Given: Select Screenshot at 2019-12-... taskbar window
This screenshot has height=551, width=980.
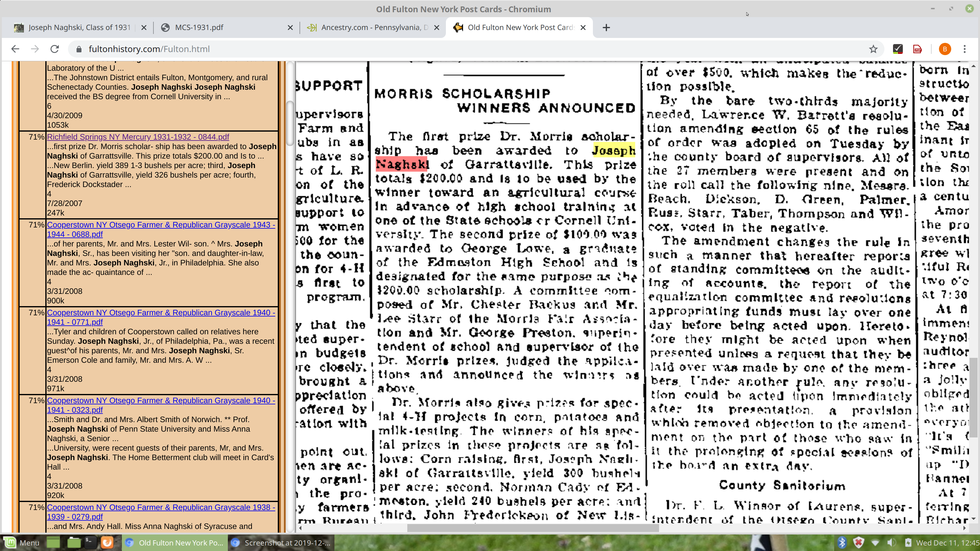Looking at the screenshot, I should click(281, 543).
